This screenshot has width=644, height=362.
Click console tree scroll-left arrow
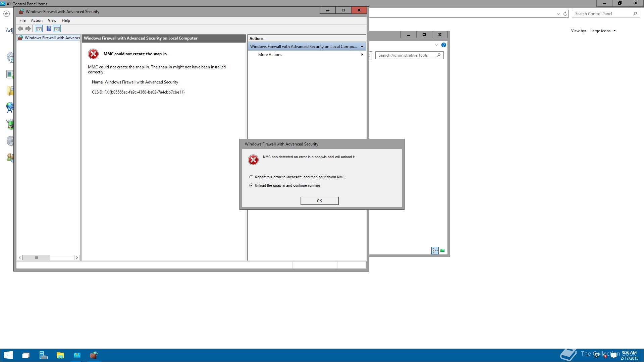20,257
